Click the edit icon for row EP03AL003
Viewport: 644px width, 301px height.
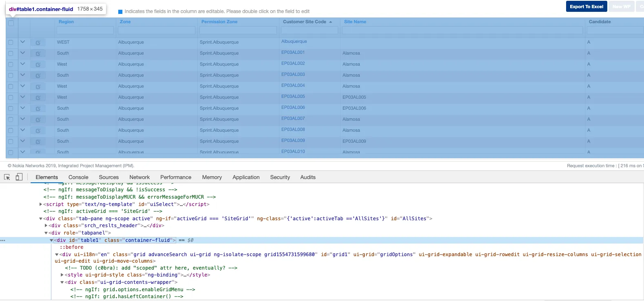tap(38, 75)
